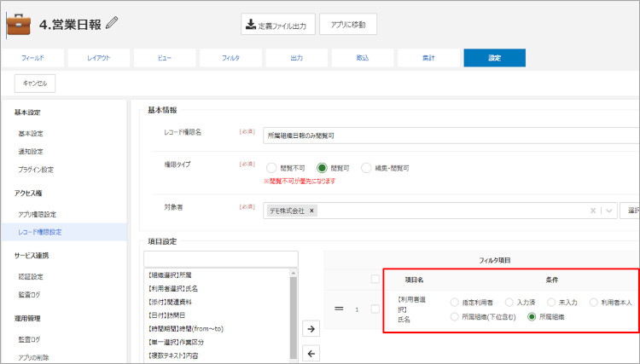640x364 pixels.
Task: Click the 定義ファイル出力 download button
Action: coord(278,25)
